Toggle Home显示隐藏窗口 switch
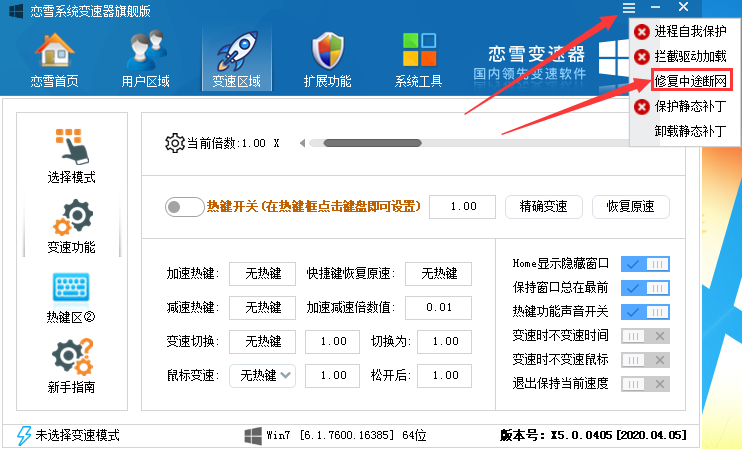The height and width of the screenshot is (449, 742). pyautogui.click(x=645, y=264)
